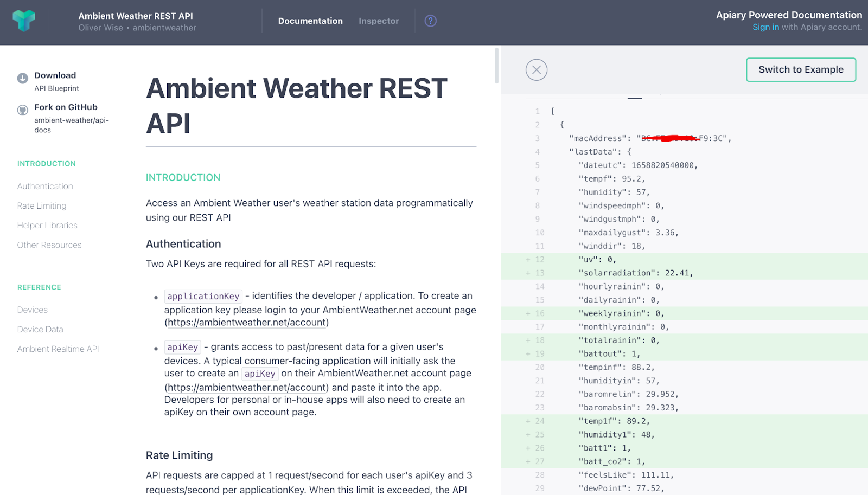
Task: Click the Ambient Weather REST API header title
Action: [x=136, y=16]
